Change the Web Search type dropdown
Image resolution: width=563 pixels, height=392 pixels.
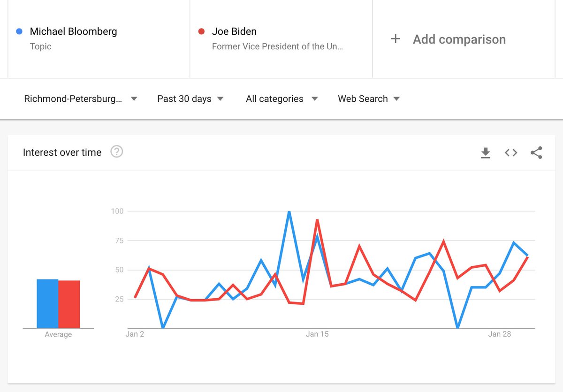[369, 99]
